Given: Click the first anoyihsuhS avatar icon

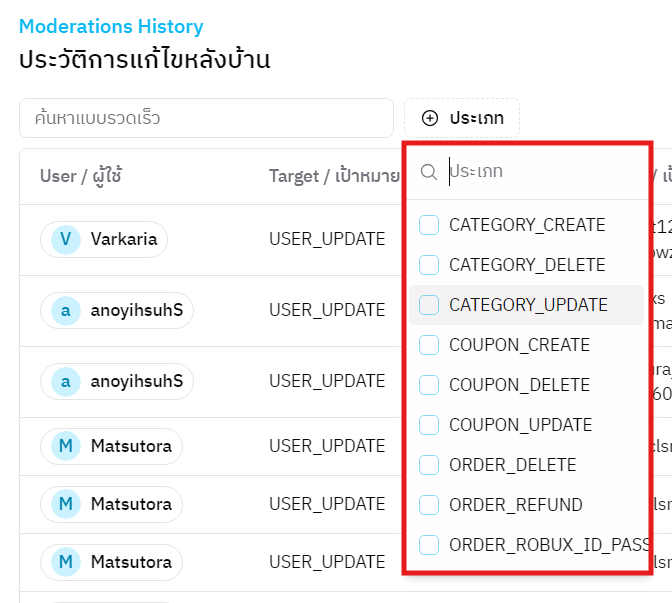Looking at the screenshot, I should pos(66,310).
